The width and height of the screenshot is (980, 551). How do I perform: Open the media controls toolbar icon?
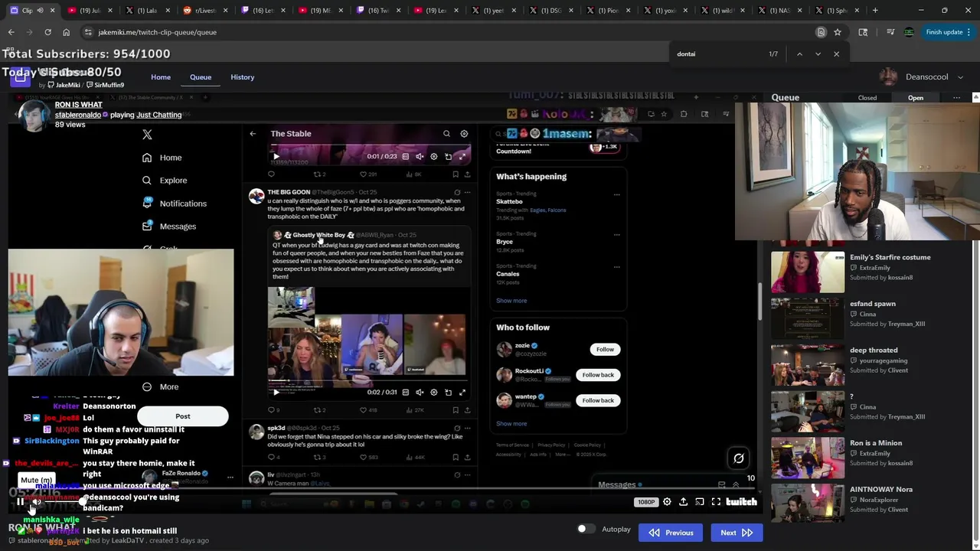(x=890, y=32)
